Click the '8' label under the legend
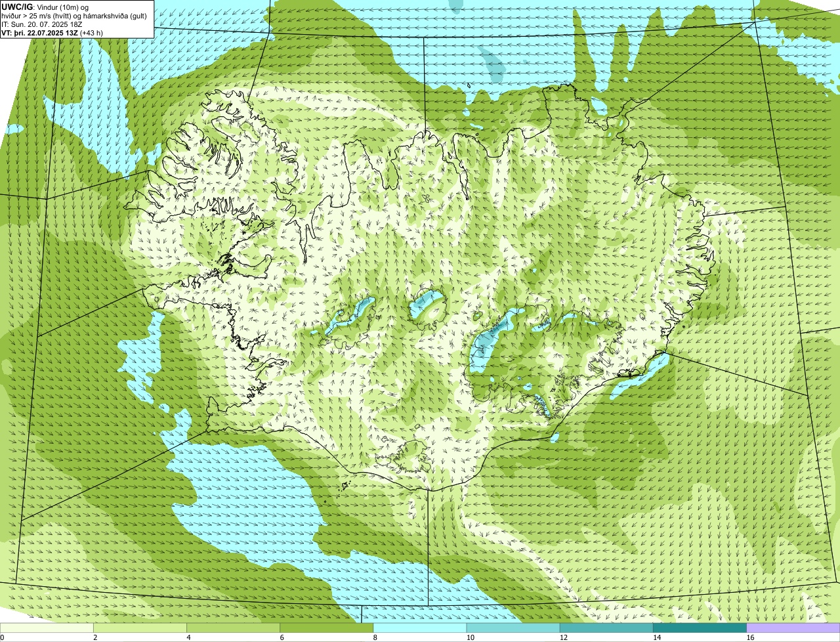Viewport: 840px width, 642px height. [x=375, y=637]
